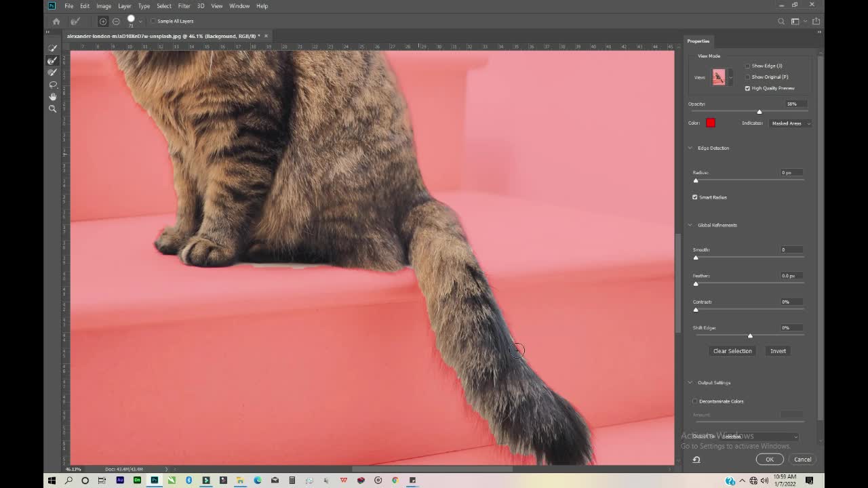This screenshot has height=488, width=868.
Task: Choose the subtract-from-selection minus mode
Action: coord(116,21)
